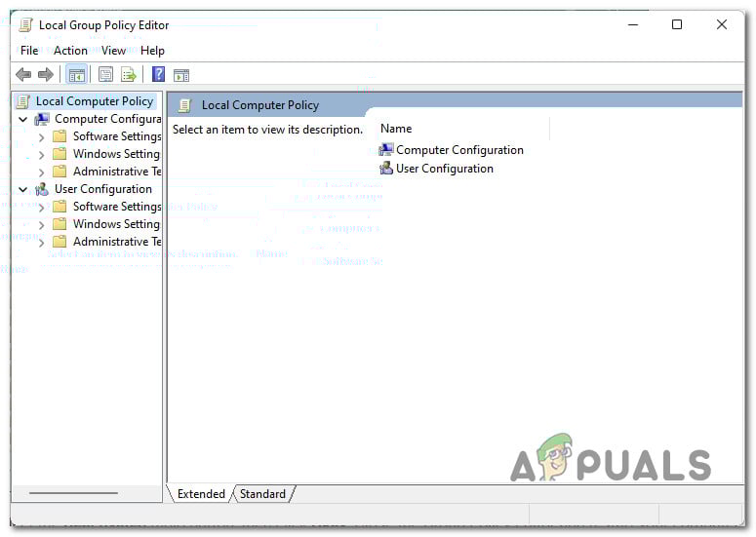Click Local Computer Policy scroll icon in tree
Image resolution: width=756 pixels, height=537 pixels.
23,101
